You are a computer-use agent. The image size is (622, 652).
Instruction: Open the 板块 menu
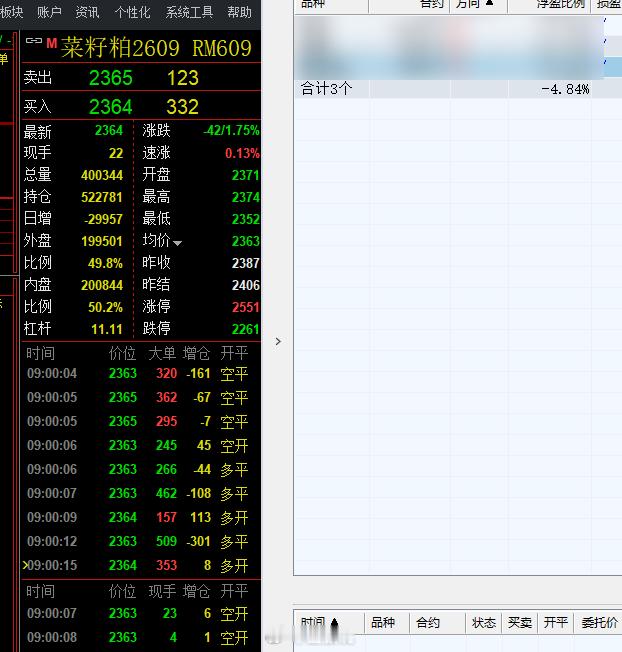(12, 12)
